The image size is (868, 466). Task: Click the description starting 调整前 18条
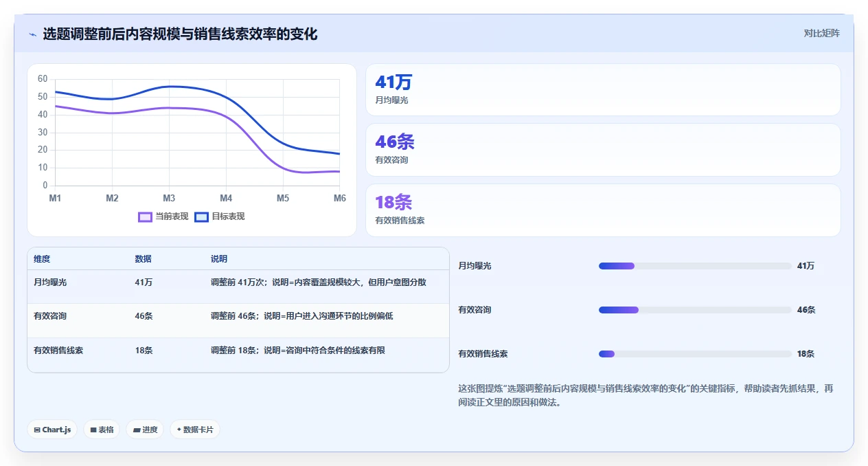[x=298, y=351]
